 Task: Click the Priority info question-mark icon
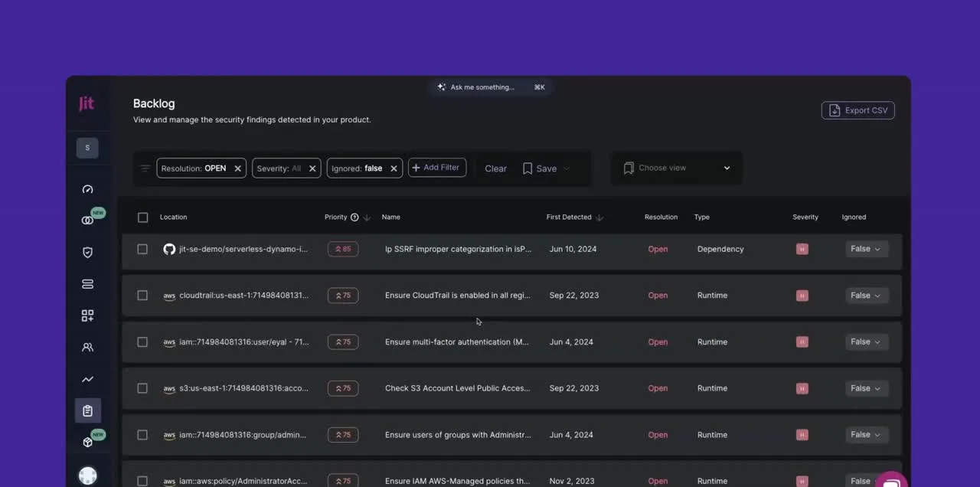[x=354, y=217]
